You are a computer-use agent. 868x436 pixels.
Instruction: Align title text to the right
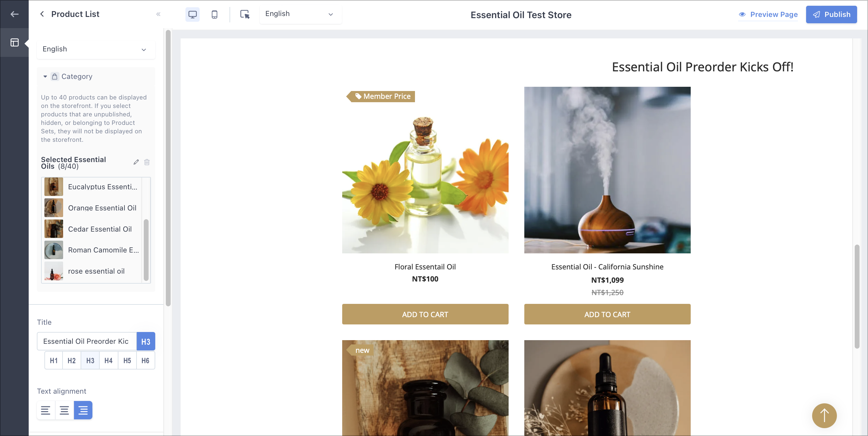(83, 410)
